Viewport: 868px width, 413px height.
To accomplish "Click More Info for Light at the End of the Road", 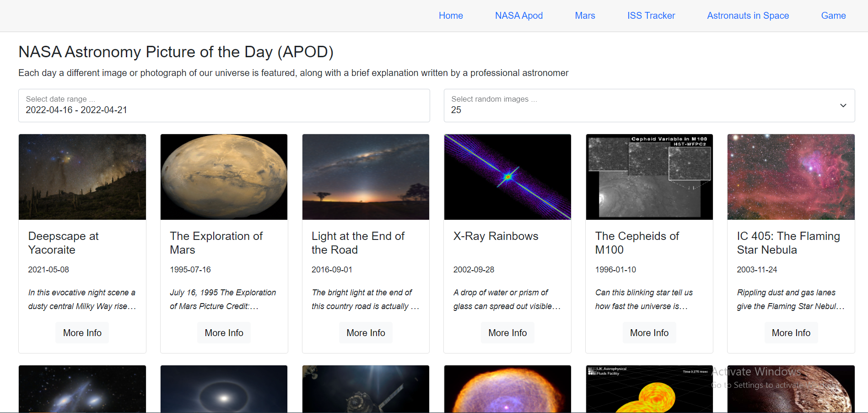I will (366, 333).
